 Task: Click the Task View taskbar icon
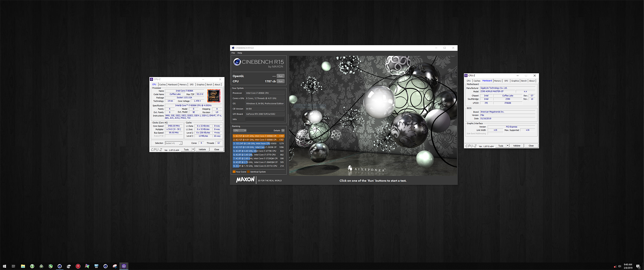(x=14, y=266)
